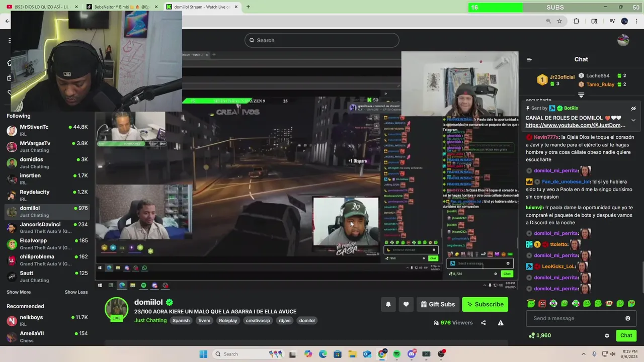Open Chrome media control icon
The width and height of the screenshot is (644, 362).
[x=612, y=21]
